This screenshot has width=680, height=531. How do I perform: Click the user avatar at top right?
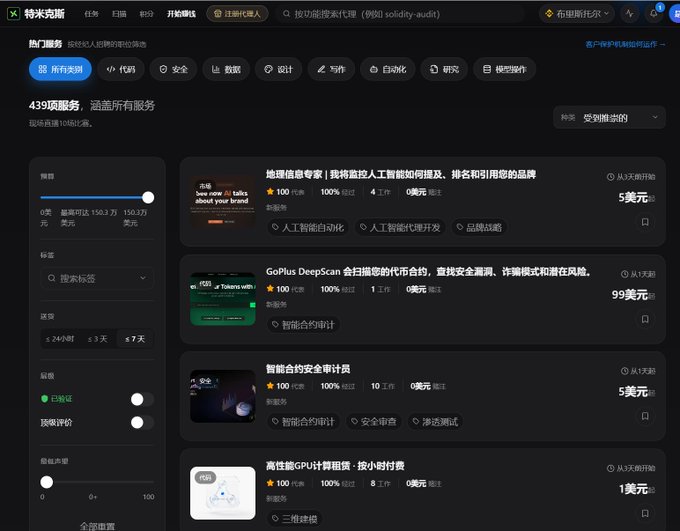pos(675,14)
